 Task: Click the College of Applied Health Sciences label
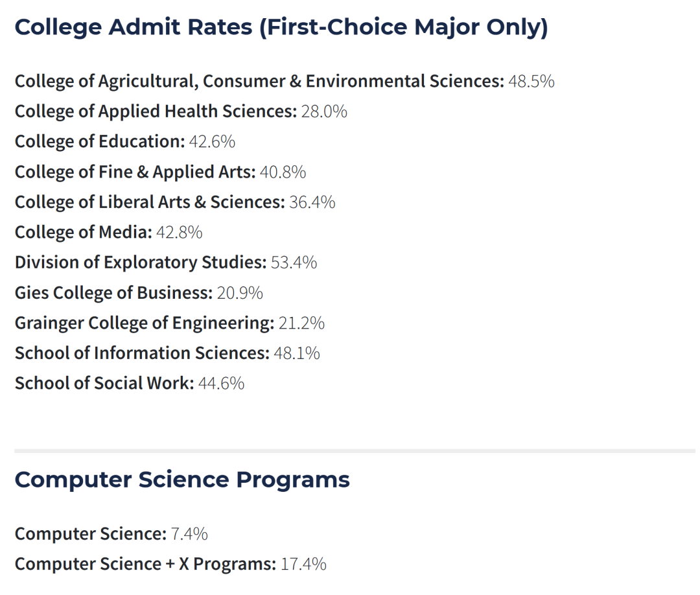tap(156, 111)
